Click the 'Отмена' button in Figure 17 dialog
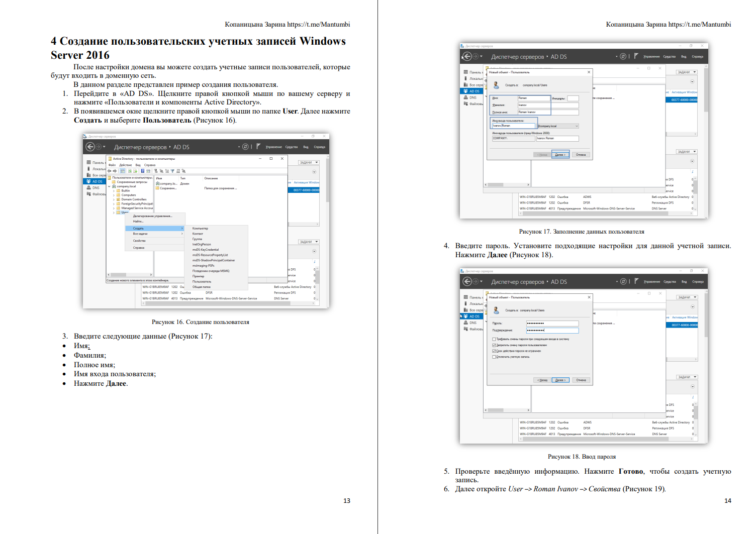 (x=581, y=155)
